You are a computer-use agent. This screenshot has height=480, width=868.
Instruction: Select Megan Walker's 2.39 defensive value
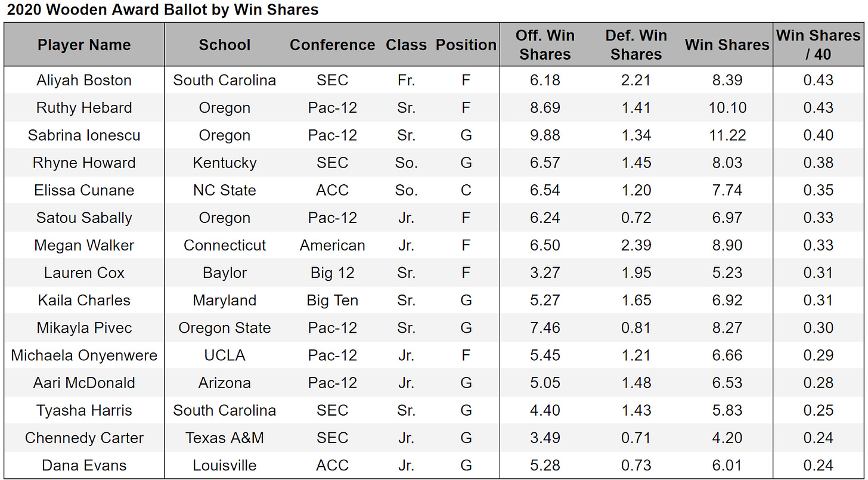click(x=636, y=245)
